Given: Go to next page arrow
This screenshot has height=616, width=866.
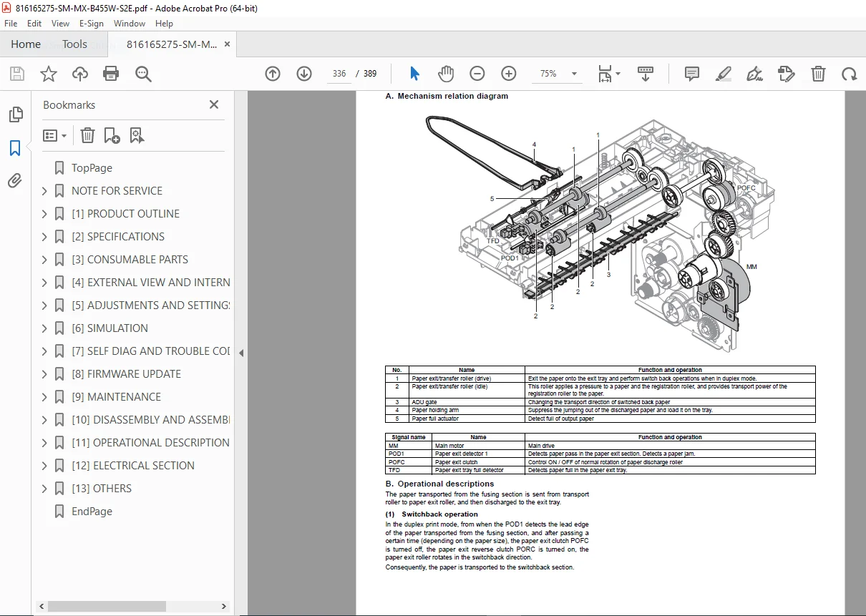Looking at the screenshot, I should coord(304,74).
